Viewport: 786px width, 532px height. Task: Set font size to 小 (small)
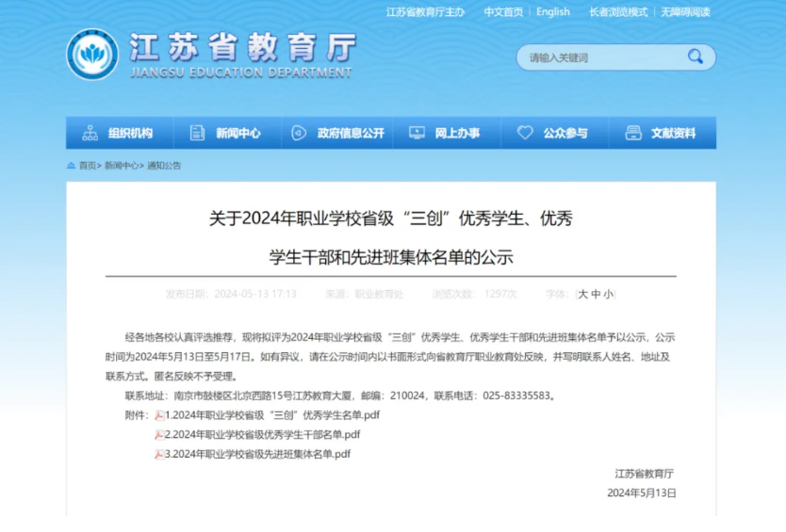pos(608,294)
